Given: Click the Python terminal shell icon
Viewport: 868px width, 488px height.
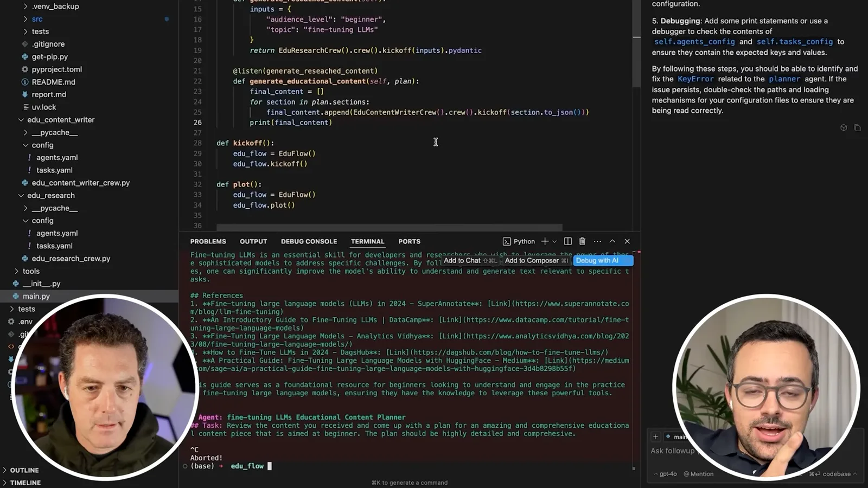Looking at the screenshot, I should (x=507, y=241).
